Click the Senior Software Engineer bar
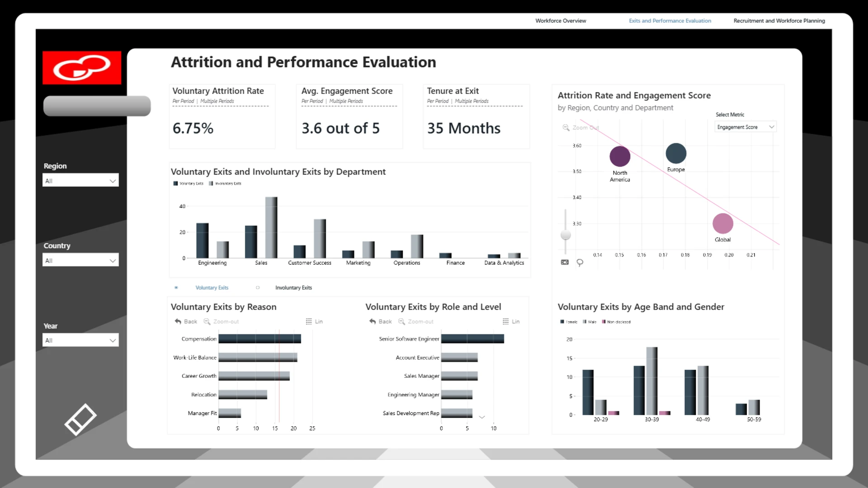 coord(472,339)
